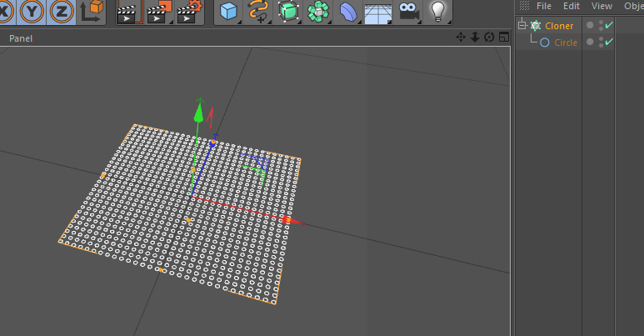Screen dimensions: 644x336
Task: Collapse the Cloner object hierarchy
Action: (522, 26)
